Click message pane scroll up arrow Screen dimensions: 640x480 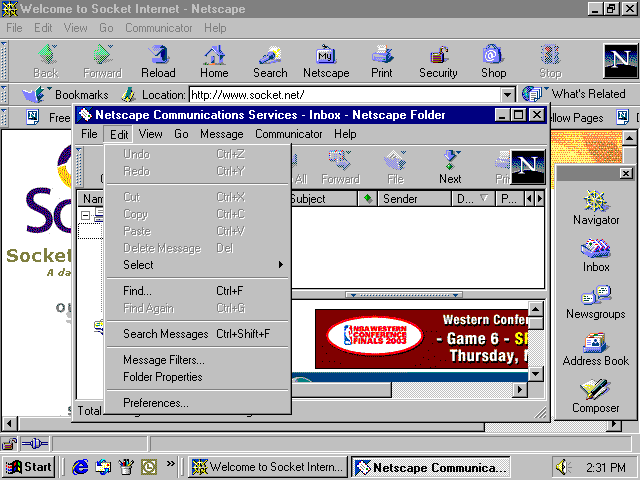pyautogui.click(x=536, y=309)
